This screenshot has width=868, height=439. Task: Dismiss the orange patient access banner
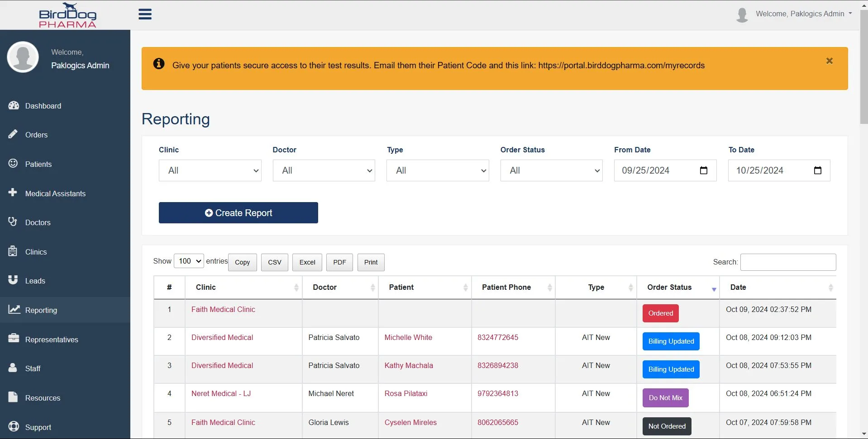(x=829, y=61)
